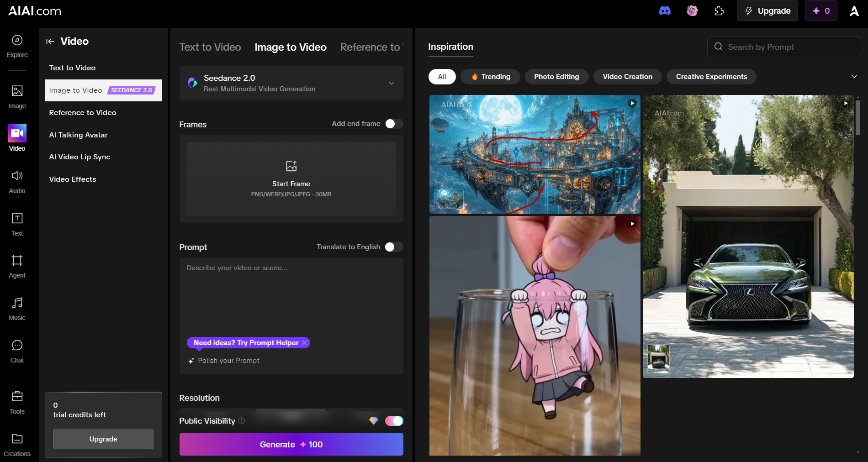Click the Generate 100 credits button

point(291,444)
